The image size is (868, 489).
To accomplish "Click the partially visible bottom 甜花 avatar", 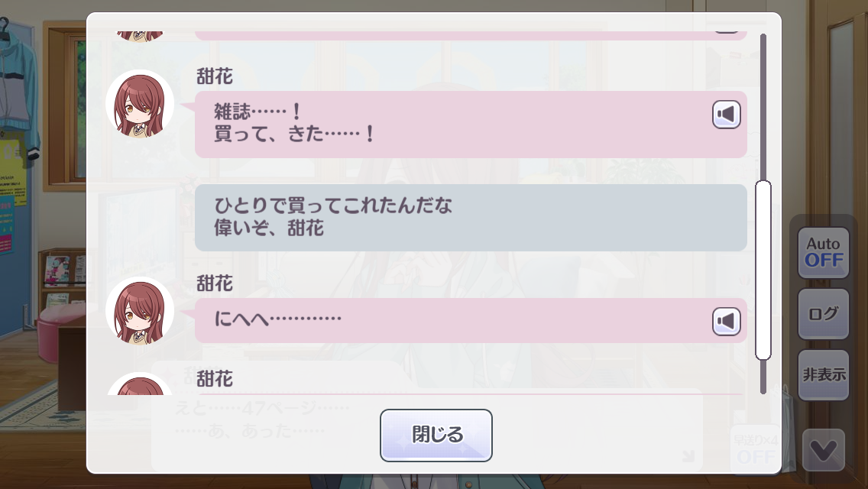I will click(x=140, y=384).
